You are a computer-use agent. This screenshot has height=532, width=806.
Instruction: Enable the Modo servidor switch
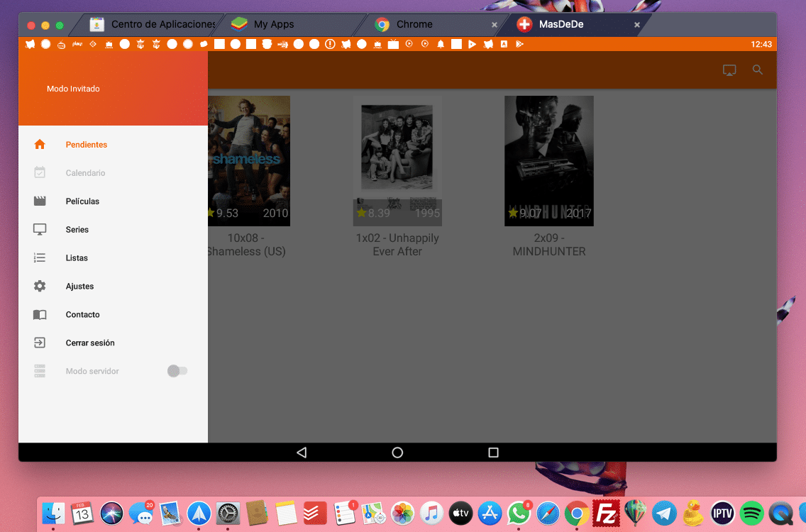click(x=177, y=370)
